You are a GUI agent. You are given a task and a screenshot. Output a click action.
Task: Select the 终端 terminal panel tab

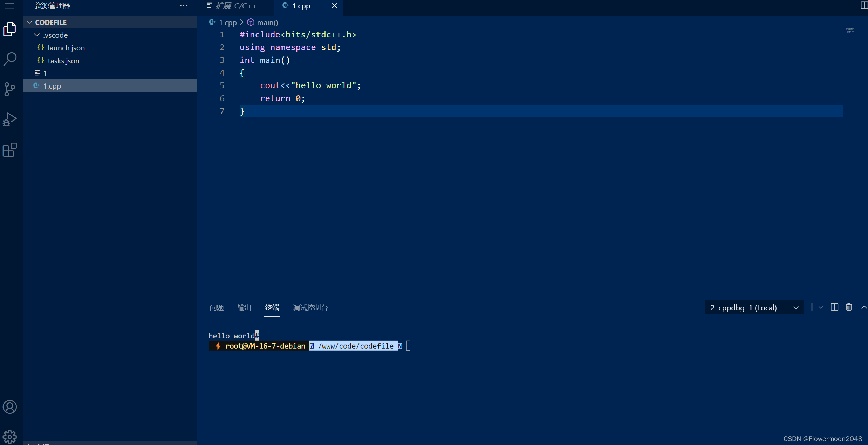(x=272, y=308)
